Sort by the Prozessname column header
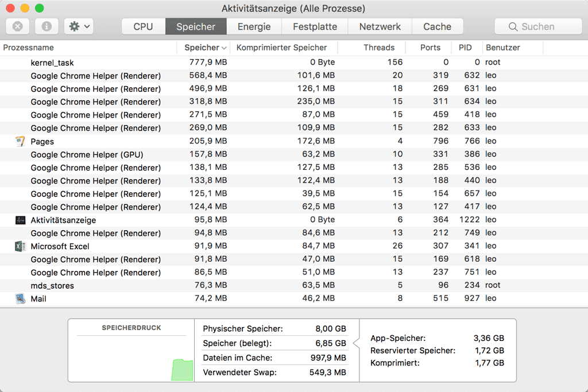 pyautogui.click(x=88, y=48)
